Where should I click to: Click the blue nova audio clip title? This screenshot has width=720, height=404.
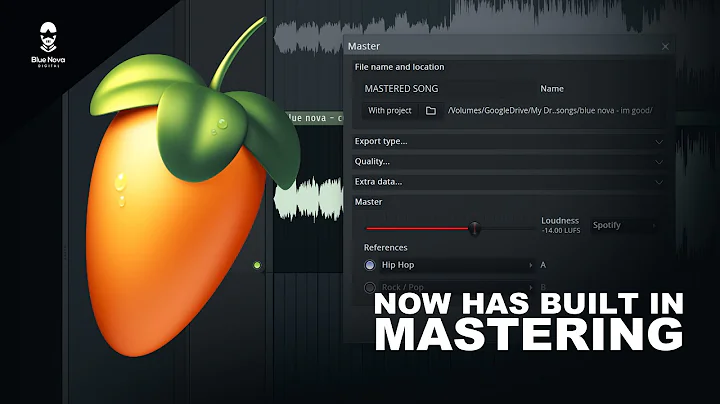point(314,118)
